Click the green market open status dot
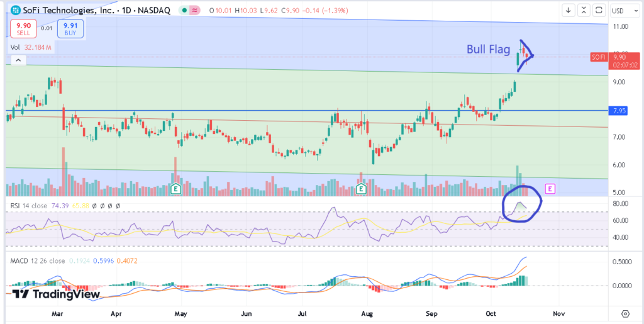This screenshot has height=324, width=644. (x=185, y=10)
